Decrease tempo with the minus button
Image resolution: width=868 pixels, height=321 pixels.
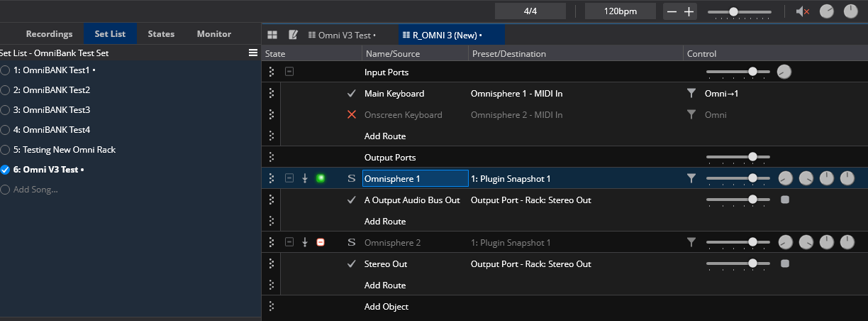tap(672, 11)
